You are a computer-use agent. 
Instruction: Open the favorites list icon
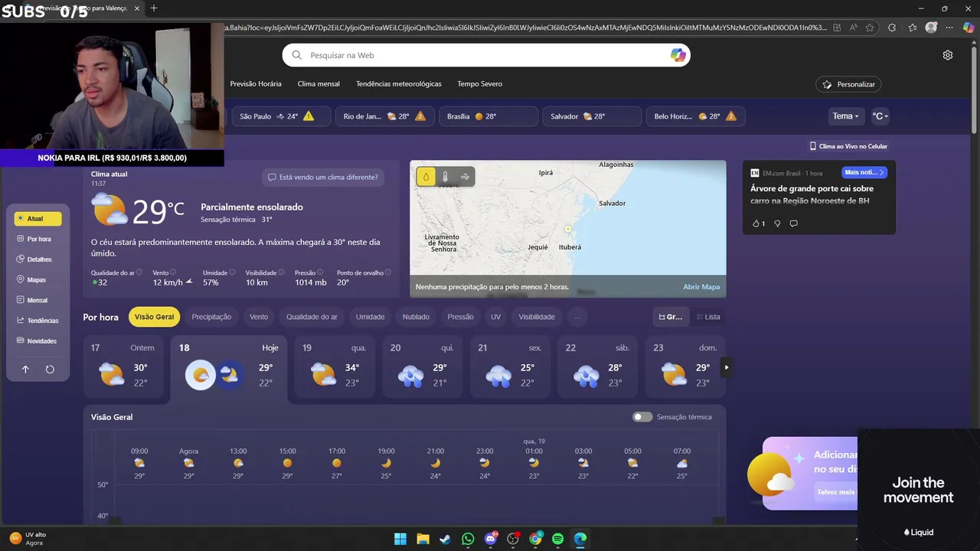pyautogui.click(x=913, y=28)
